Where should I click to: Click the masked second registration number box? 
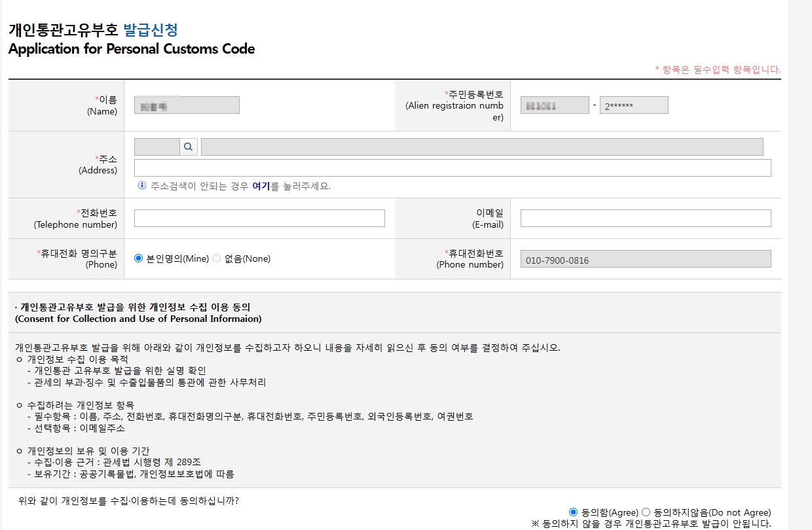[x=633, y=104]
